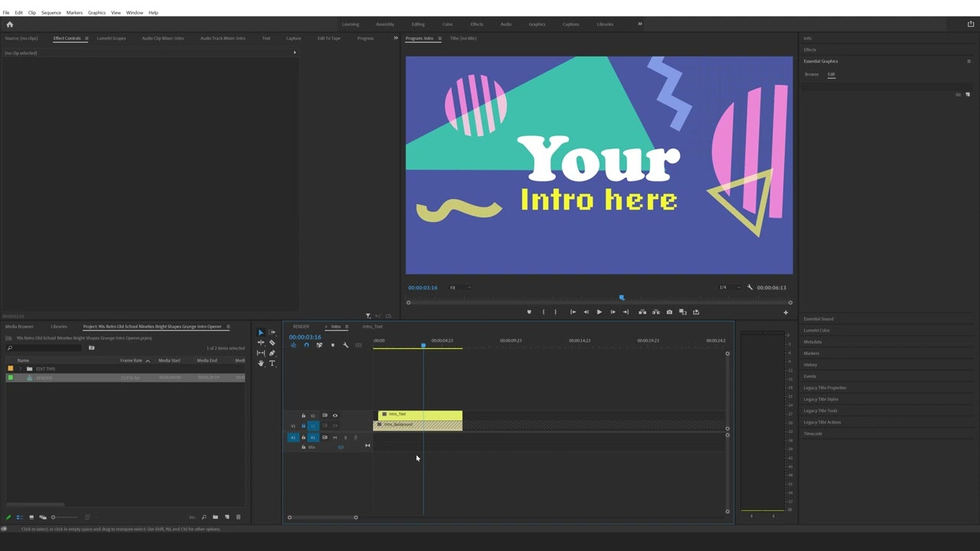The height and width of the screenshot is (551, 980).
Task: Open the Color workspace
Action: [x=447, y=24]
